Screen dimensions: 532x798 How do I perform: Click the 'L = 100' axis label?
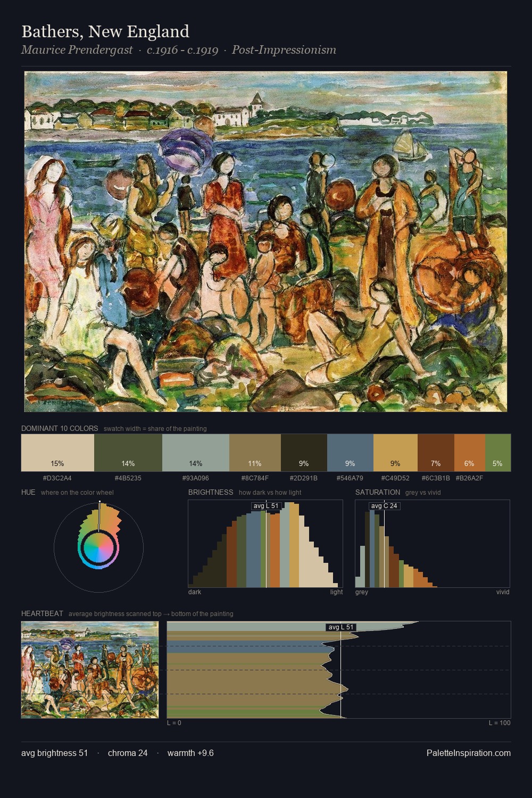[x=500, y=722]
